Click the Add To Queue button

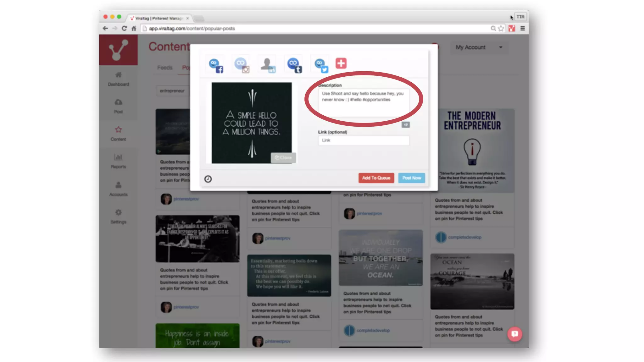[x=376, y=178]
